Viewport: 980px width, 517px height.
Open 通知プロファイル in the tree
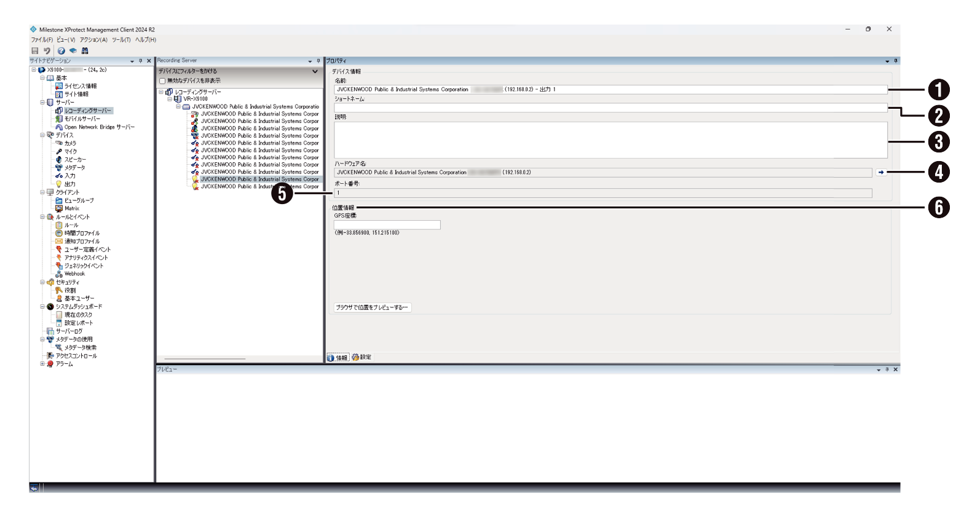coord(82,242)
